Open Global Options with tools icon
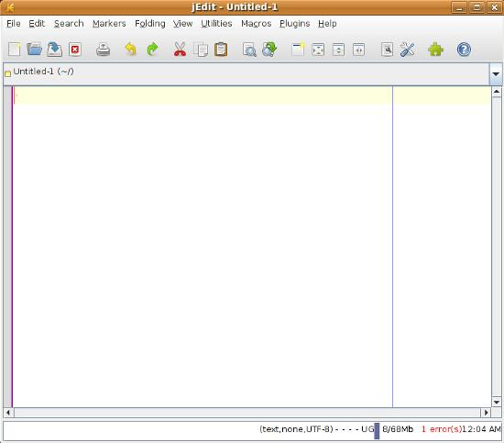 tap(408, 50)
